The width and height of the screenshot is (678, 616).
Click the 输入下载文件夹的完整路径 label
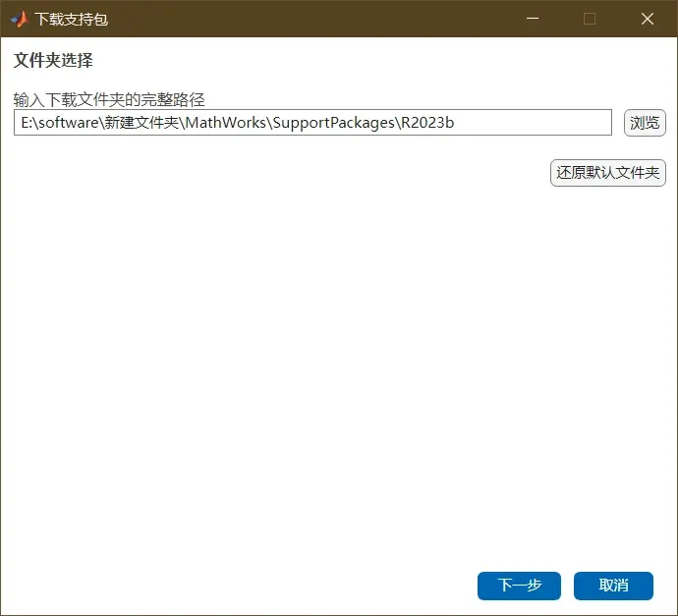[109, 100]
